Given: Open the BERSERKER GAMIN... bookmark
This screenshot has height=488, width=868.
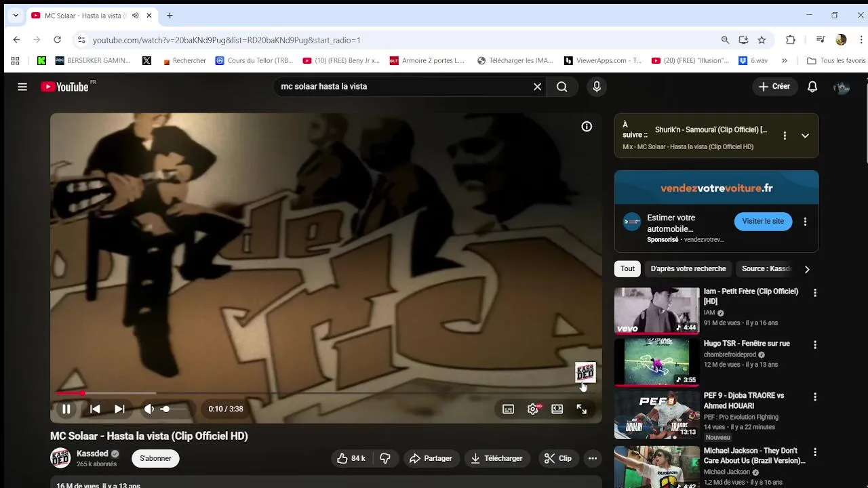Looking at the screenshot, I should (x=93, y=60).
